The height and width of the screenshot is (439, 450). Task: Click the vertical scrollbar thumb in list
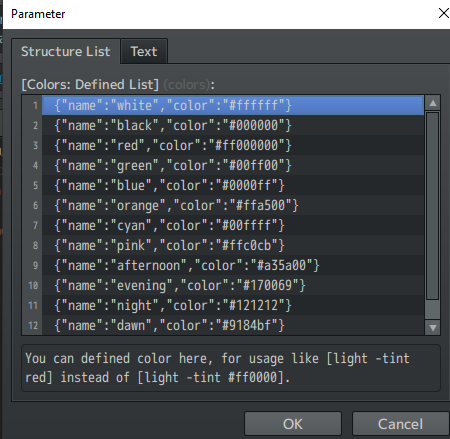[x=433, y=206]
